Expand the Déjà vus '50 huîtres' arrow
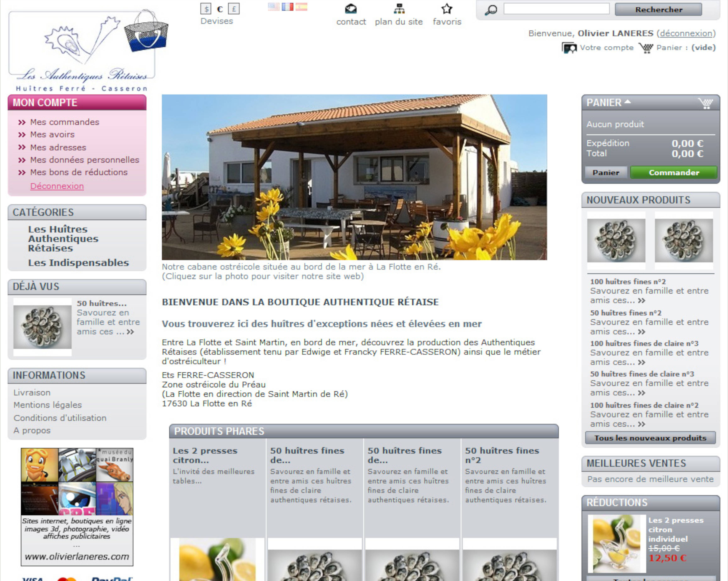The image size is (728, 581). tap(130, 332)
